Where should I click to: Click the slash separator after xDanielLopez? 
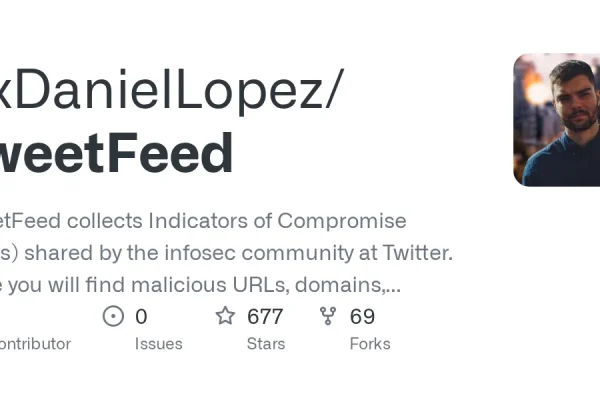pos(335,89)
